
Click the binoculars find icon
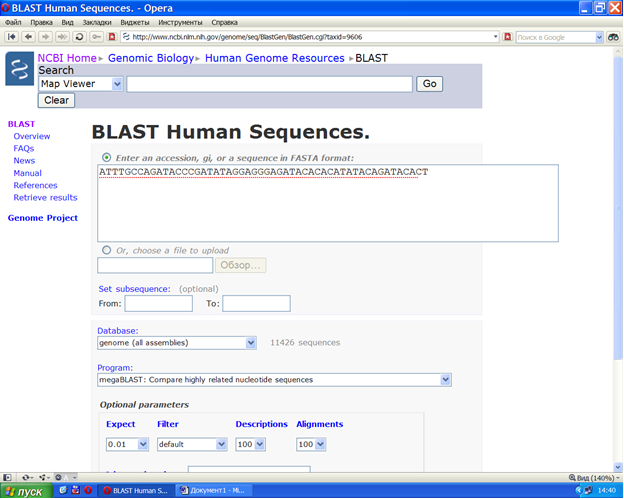(x=613, y=37)
